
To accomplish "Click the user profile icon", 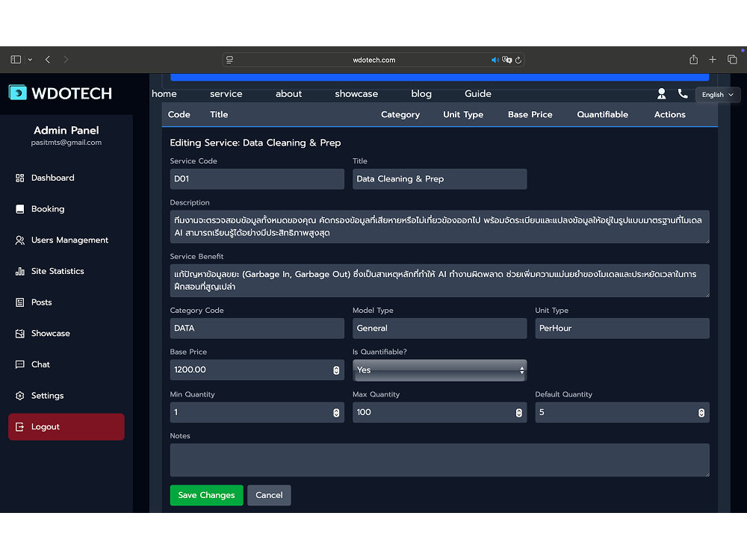I will coord(661,94).
